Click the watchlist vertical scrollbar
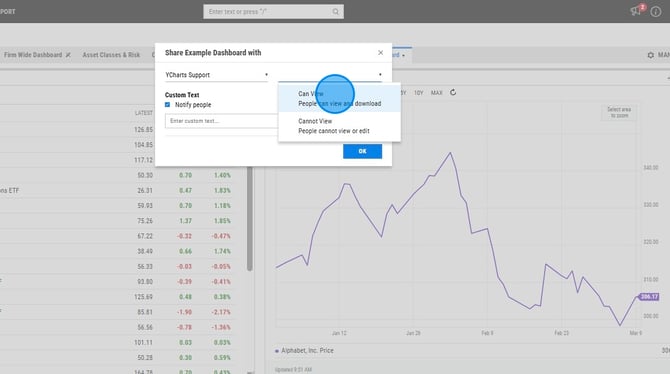This screenshot has width=670, height=374. coord(250,218)
